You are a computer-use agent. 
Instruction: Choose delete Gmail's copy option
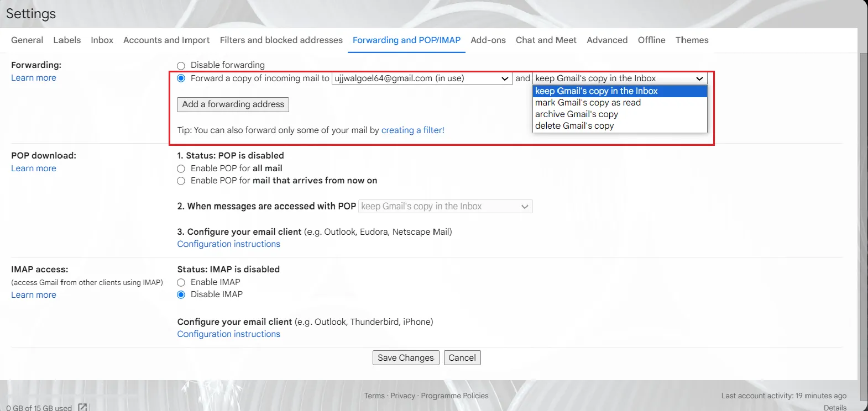click(620, 126)
